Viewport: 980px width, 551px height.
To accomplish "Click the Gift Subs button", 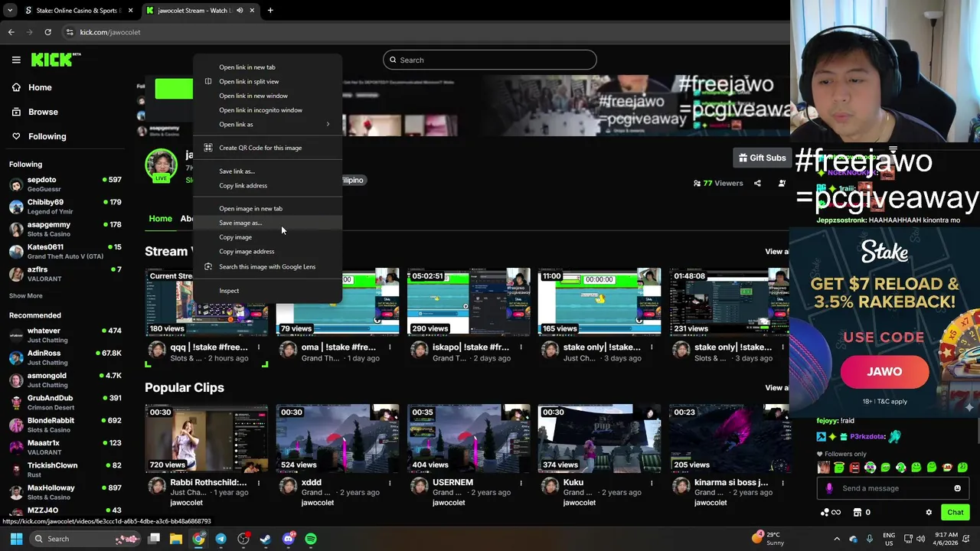I will [x=761, y=158].
